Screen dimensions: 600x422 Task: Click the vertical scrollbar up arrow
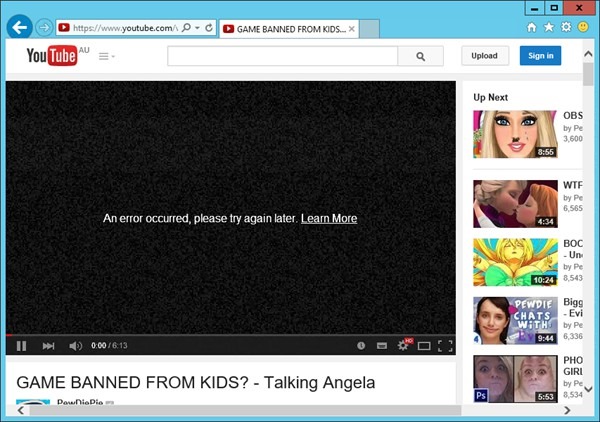coord(588,54)
